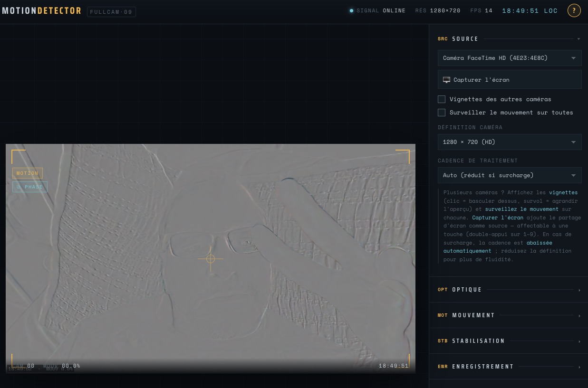Click the abaissée automatiquement link
This screenshot has height=388, width=588.
pyautogui.click(x=498, y=246)
